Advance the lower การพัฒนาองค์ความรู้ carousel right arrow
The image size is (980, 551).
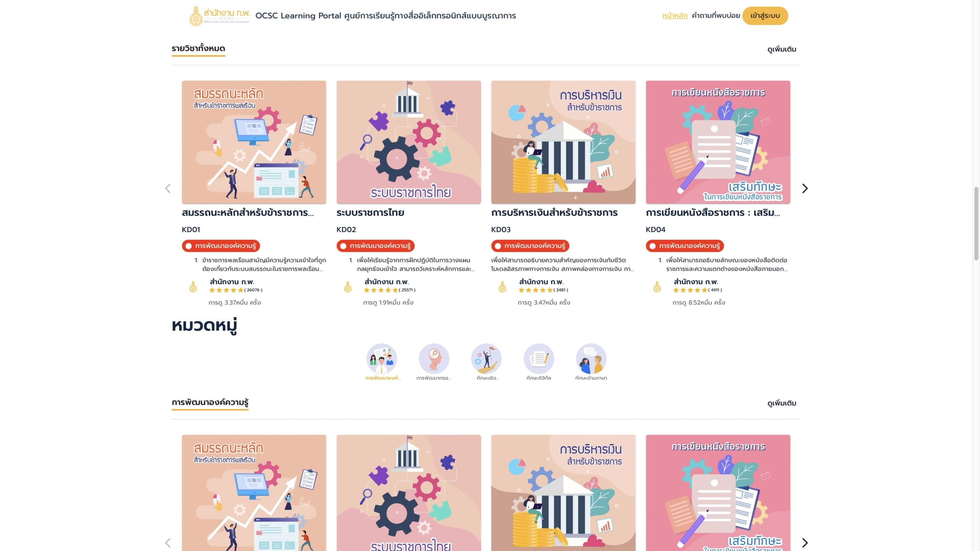pyautogui.click(x=805, y=543)
